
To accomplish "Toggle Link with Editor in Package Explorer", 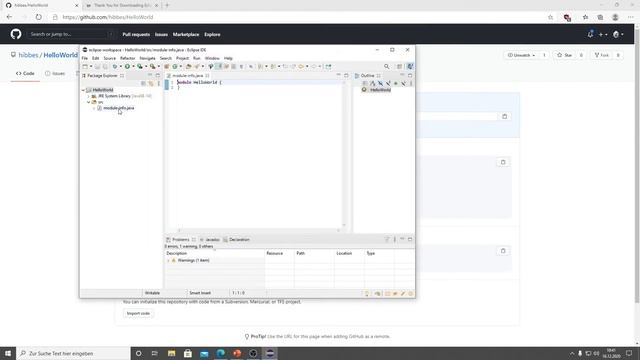I will 151,83.
